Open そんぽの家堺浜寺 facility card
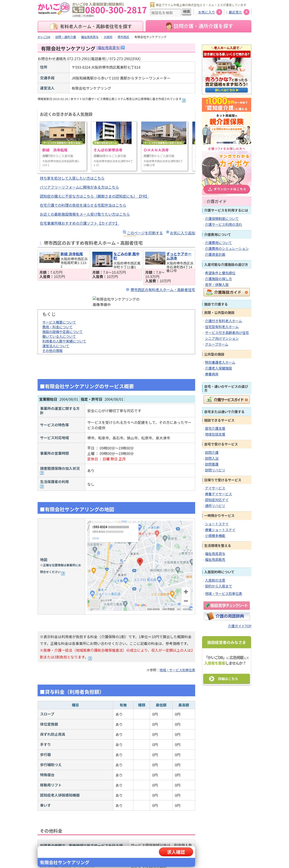The width and height of the screenshot is (289, 868). click(114, 146)
